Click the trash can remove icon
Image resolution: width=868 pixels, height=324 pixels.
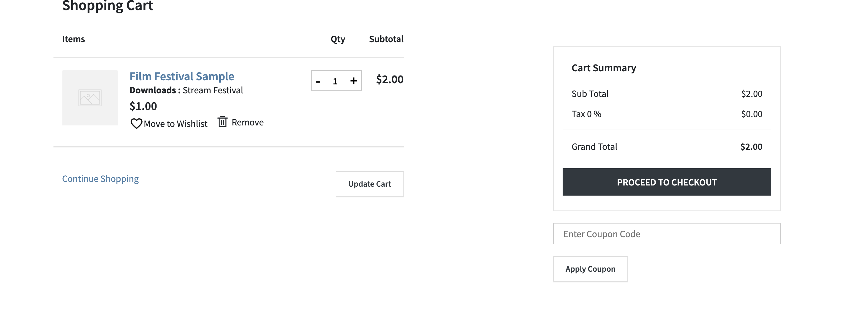click(x=222, y=122)
